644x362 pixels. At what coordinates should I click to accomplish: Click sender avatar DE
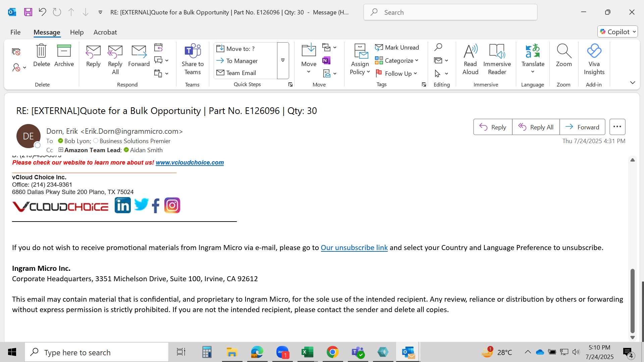[29, 136]
